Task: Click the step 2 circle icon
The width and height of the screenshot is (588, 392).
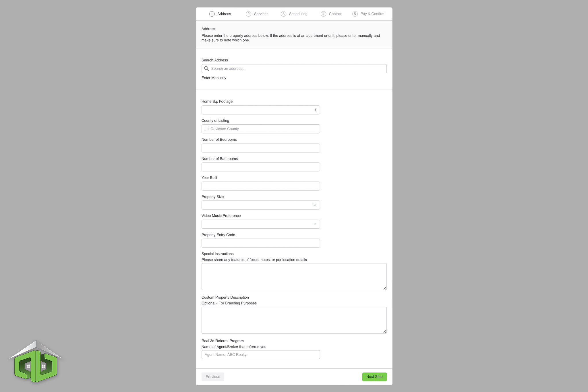Action: pos(249,14)
